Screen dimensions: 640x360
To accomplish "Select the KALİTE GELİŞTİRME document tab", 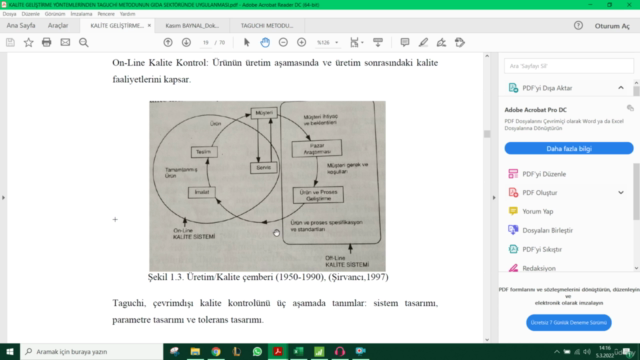I will coord(117,25).
